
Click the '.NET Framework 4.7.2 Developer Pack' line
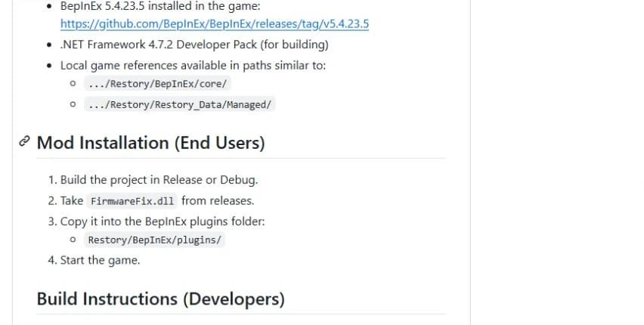(x=194, y=45)
